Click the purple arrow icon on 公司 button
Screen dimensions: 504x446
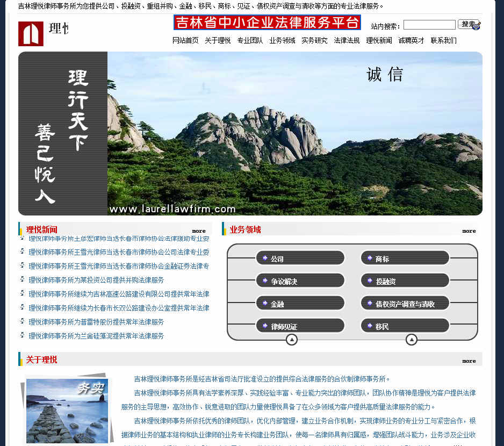pos(264,257)
